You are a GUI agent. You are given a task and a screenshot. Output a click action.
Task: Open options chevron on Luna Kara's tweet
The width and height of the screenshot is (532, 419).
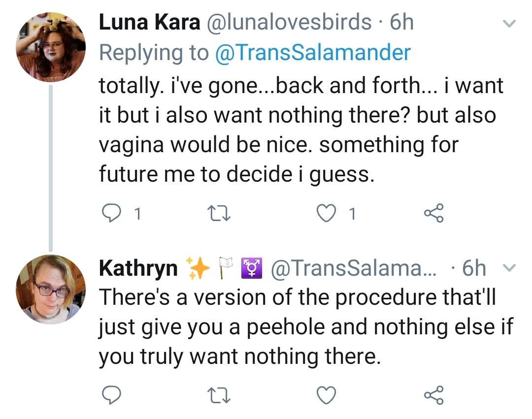pyautogui.click(x=509, y=24)
